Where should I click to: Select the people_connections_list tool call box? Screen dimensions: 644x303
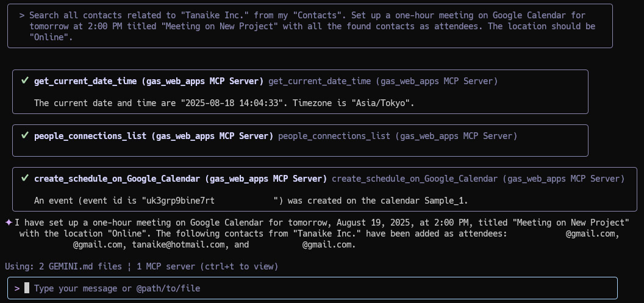(300, 140)
